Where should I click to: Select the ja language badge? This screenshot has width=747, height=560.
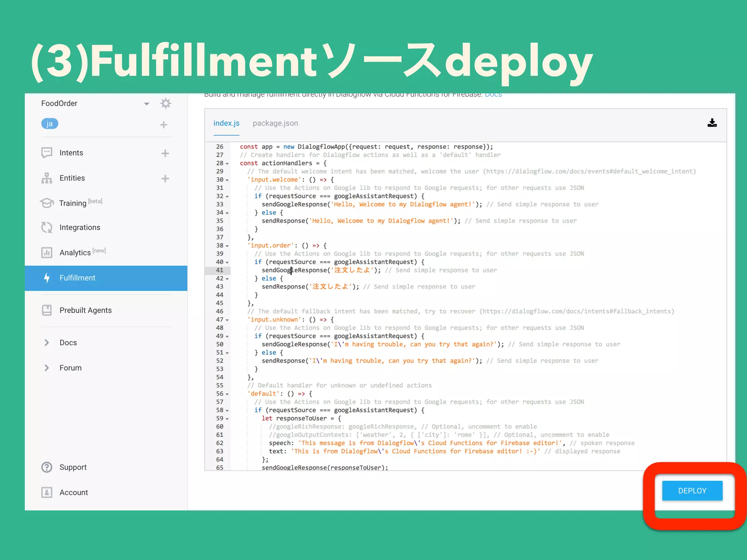[x=50, y=124]
